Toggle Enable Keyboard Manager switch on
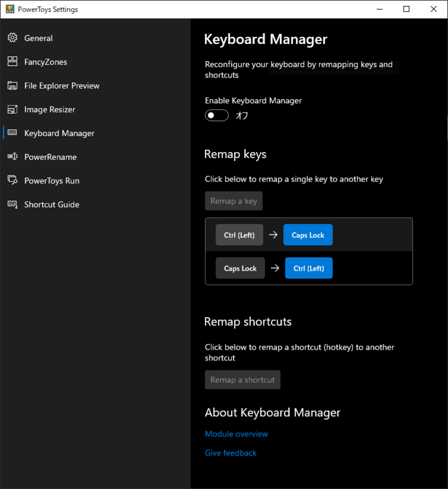 tap(217, 115)
